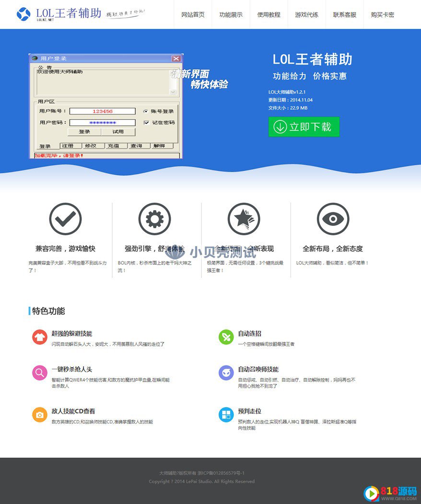Click the download arrow icon in 立即下载
The height and width of the screenshot is (504, 421).
(x=280, y=127)
